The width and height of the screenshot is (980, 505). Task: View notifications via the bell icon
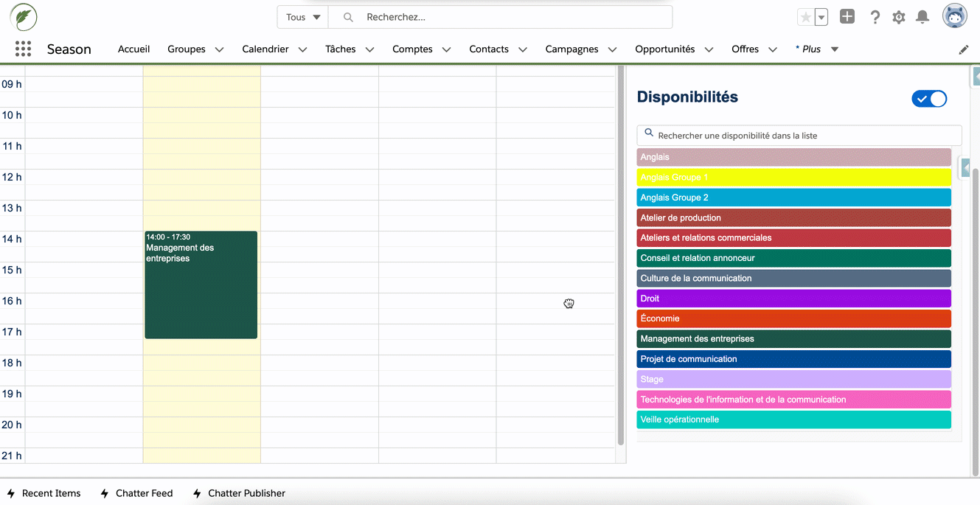point(922,16)
